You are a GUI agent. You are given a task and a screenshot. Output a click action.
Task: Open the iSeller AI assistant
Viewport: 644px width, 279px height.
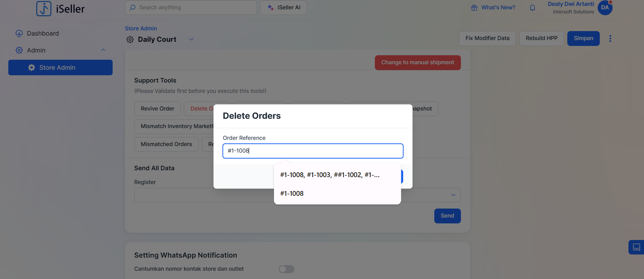click(x=283, y=8)
